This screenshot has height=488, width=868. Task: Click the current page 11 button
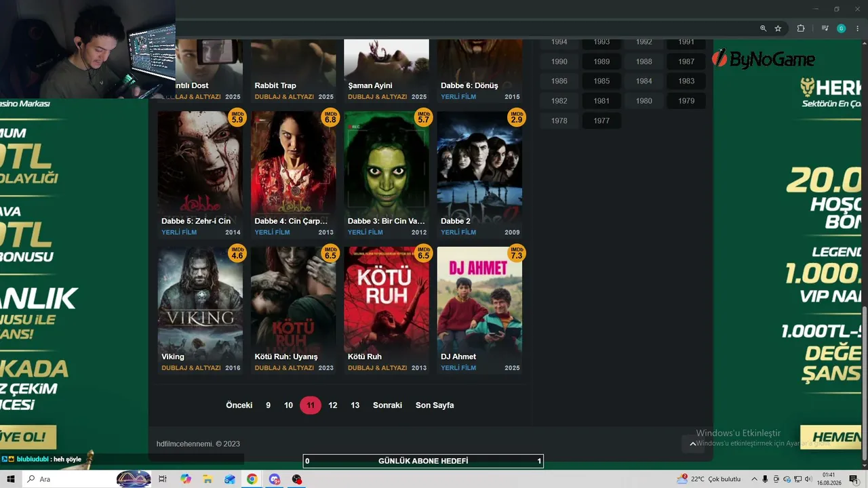pos(311,405)
